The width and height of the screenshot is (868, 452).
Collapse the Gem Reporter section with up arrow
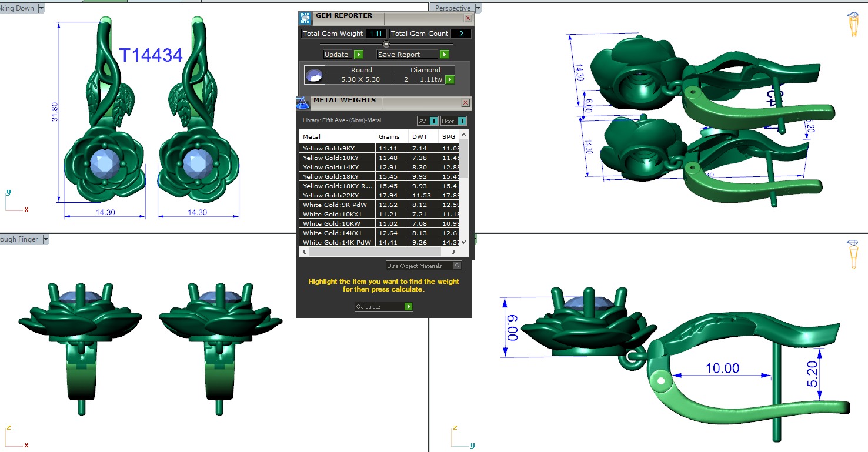386,44
